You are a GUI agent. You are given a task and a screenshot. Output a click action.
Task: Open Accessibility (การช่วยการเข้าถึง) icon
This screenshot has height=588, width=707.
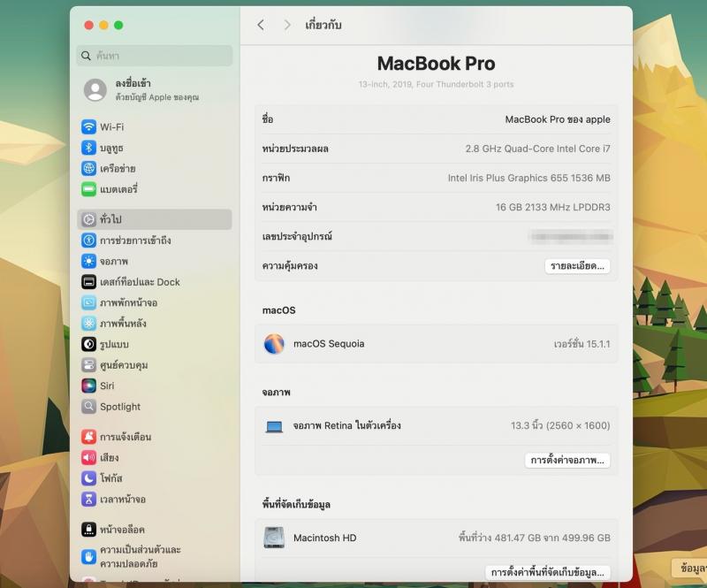point(89,241)
